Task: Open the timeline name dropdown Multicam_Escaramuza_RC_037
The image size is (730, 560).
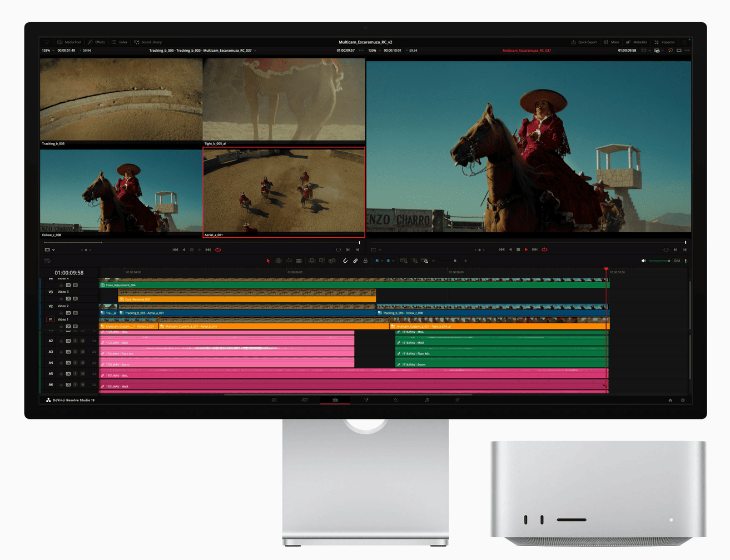Action: (528, 51)
